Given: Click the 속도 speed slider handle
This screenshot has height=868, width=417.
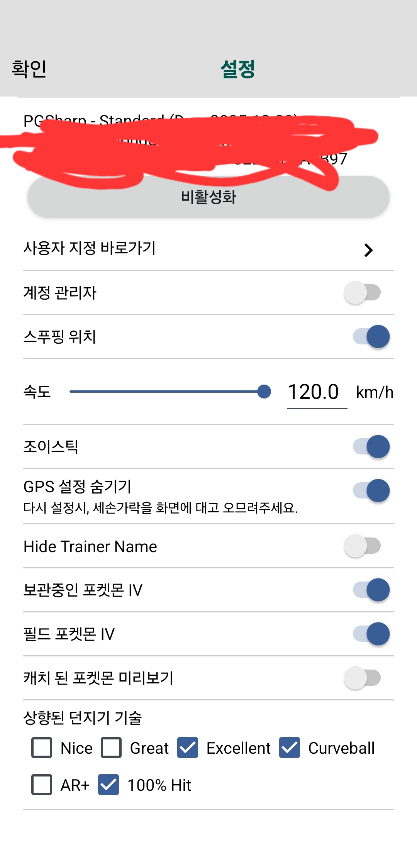Looking at the screenshot, I should (264, 392).
